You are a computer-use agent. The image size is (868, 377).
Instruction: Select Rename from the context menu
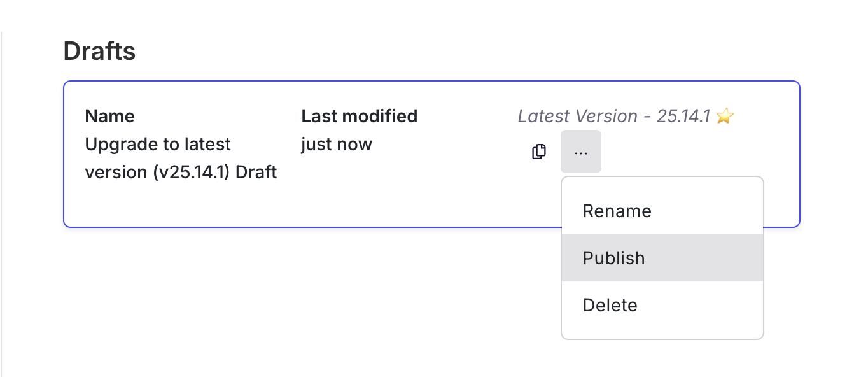click(x=617, y=211)
